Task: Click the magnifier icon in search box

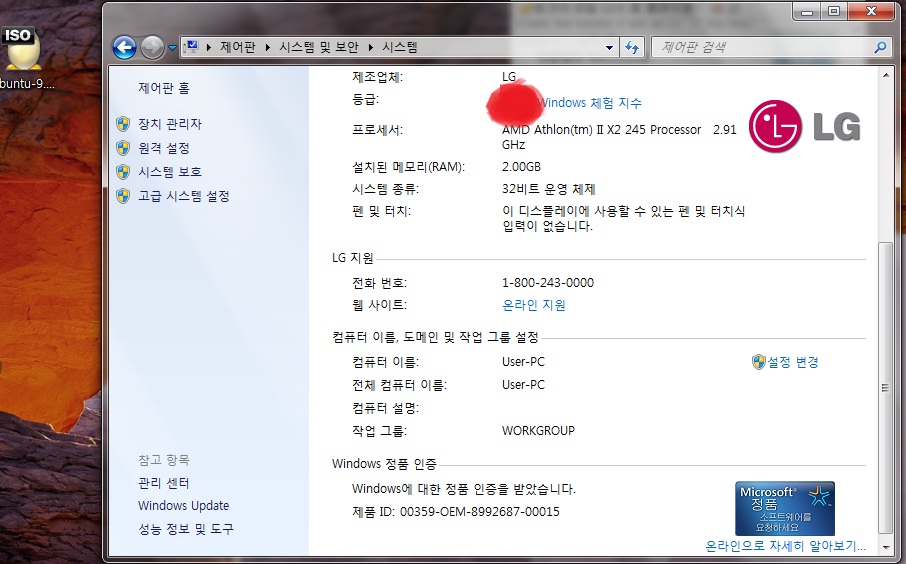Action: tap(880, 47)
